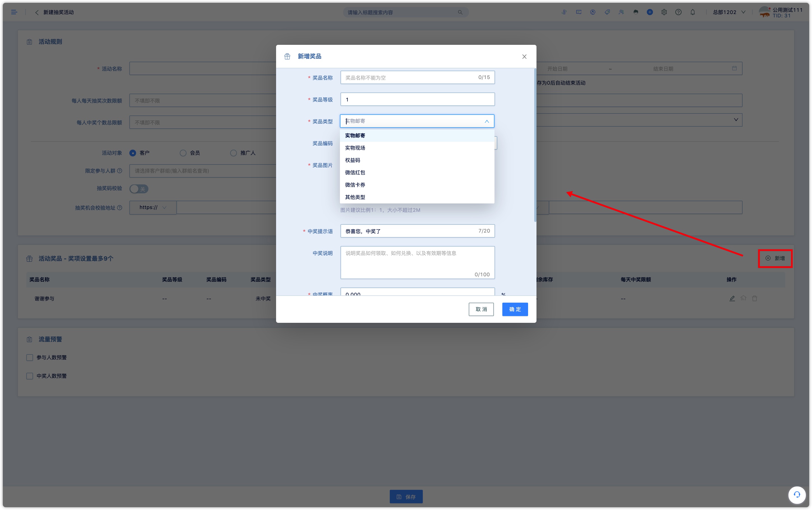Choose 权益码 from the type list

(x=417, y=160)
